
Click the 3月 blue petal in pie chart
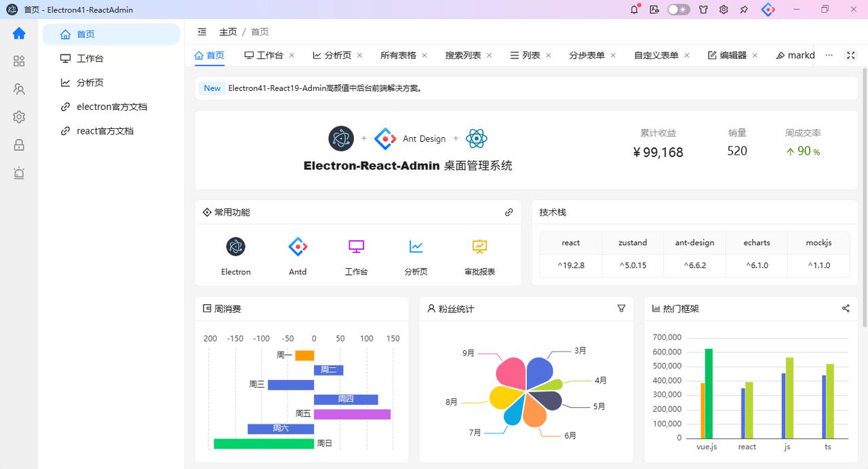pyautogui.click(x=540, y=373)
